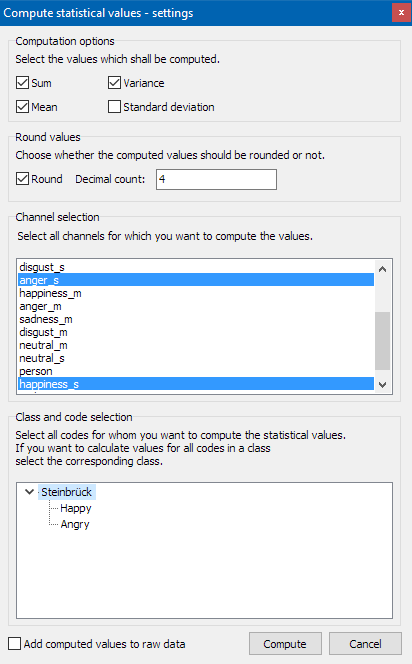The width and height of the screenshot is (412, 664).
Task: Click the Cancel button
Action: tap(365, 644)
